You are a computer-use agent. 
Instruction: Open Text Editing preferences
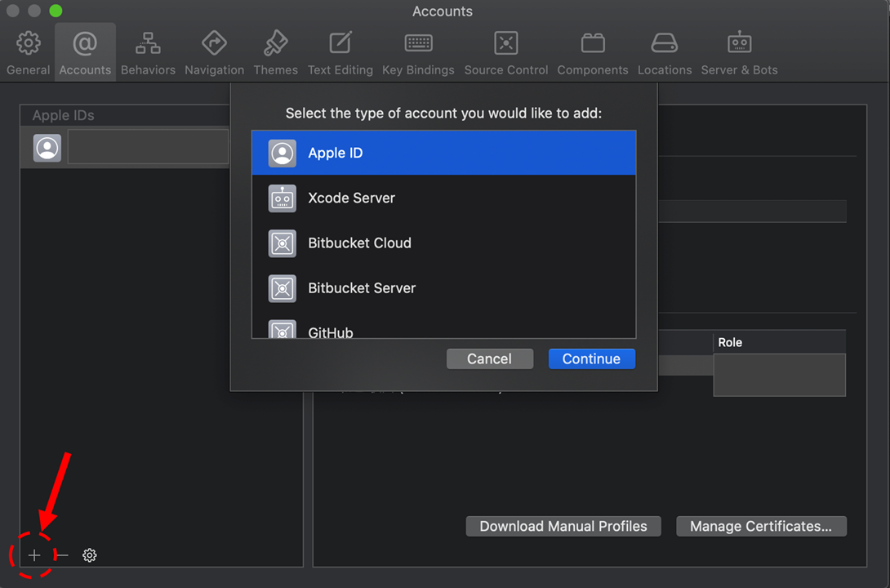(x=340, y=52)
